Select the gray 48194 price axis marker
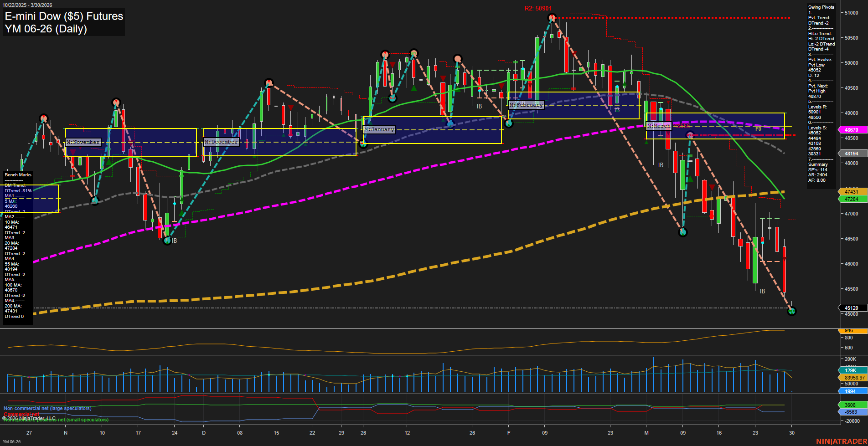This screenshot has height=446, width=868. click(852, 154)
